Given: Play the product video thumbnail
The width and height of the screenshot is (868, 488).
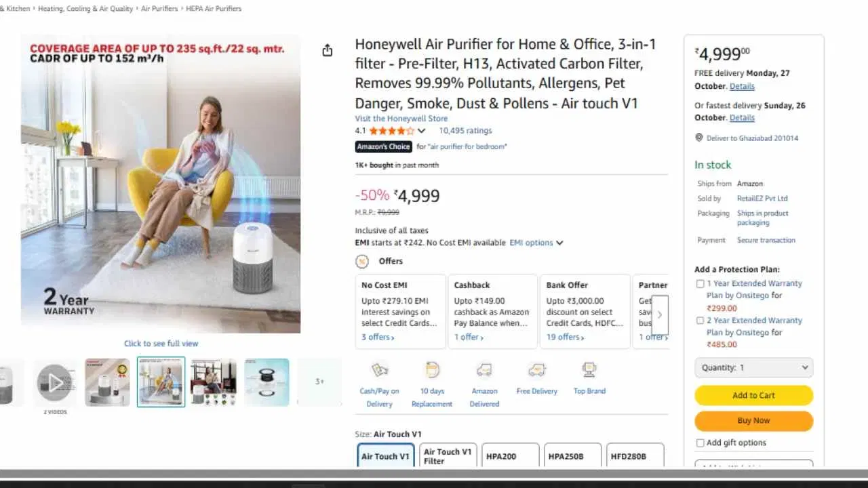Looking at the screenshot, I should tap(55, 381).
